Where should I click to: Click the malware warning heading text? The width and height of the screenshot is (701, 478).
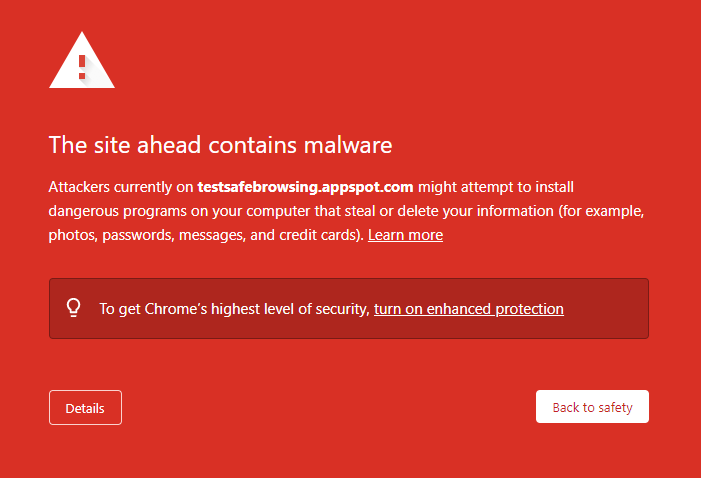coord(220,145)
